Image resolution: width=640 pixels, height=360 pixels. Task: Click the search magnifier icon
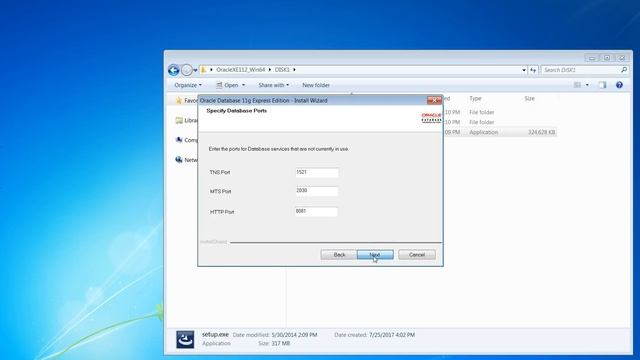tap(624, 70)
